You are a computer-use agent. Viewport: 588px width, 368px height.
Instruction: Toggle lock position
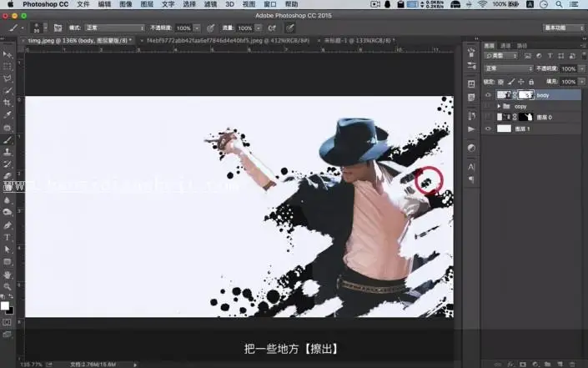point(521,82)
